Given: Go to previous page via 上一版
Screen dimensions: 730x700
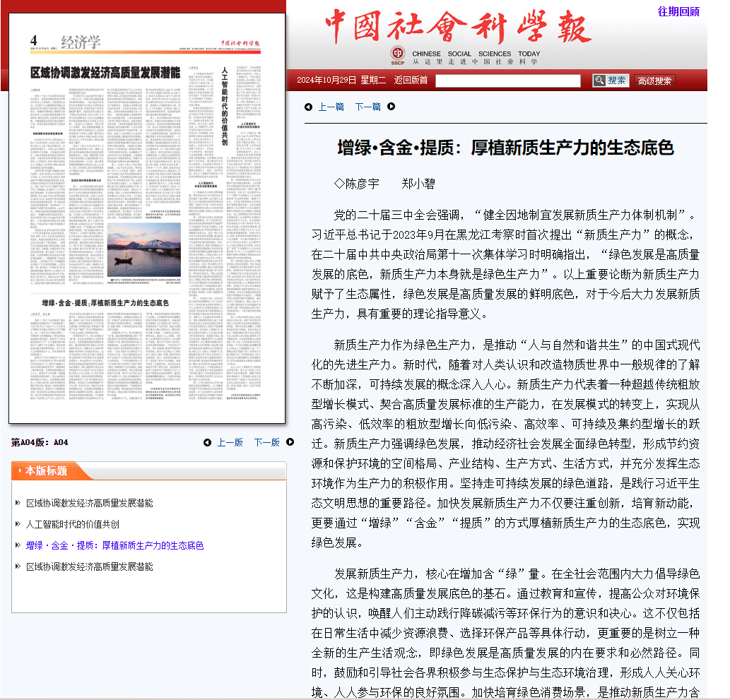Looking at the screenshot, I should click(x=230, y=443).
